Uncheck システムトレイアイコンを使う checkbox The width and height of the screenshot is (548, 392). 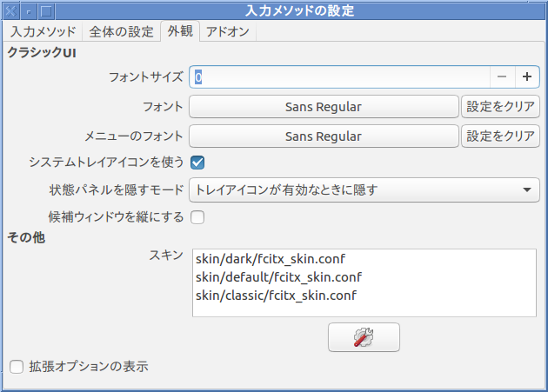coord(197,163)
